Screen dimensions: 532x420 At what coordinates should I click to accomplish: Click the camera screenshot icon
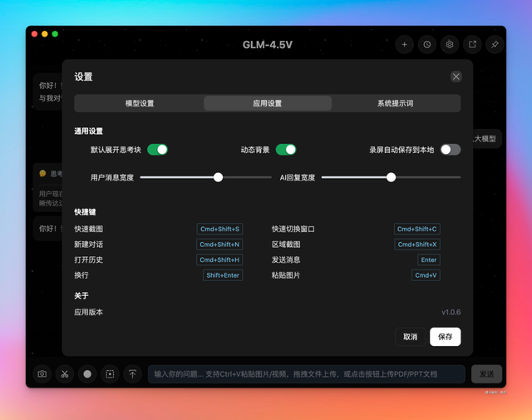42,373
